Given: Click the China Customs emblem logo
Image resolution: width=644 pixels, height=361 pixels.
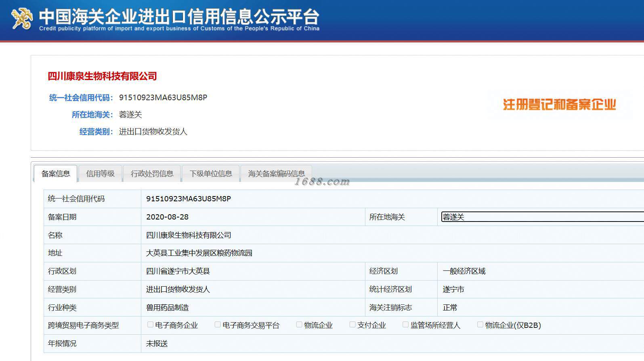Looking at the screenshot, I should pyautogui.click(x=21, y=19).
